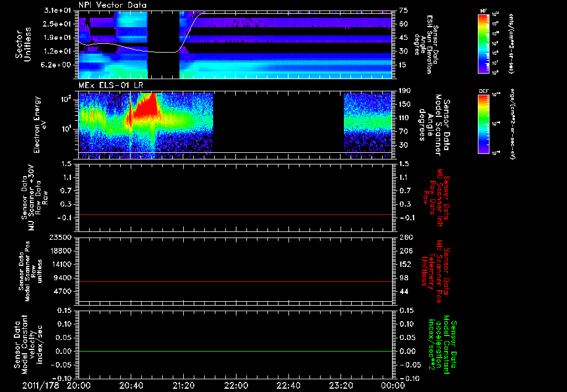The height and width of the screenshot is (392, 567).
Task: Click the 'Electron Energy eV' axis label
Action: pyautogui.click(x=40, y=125)
